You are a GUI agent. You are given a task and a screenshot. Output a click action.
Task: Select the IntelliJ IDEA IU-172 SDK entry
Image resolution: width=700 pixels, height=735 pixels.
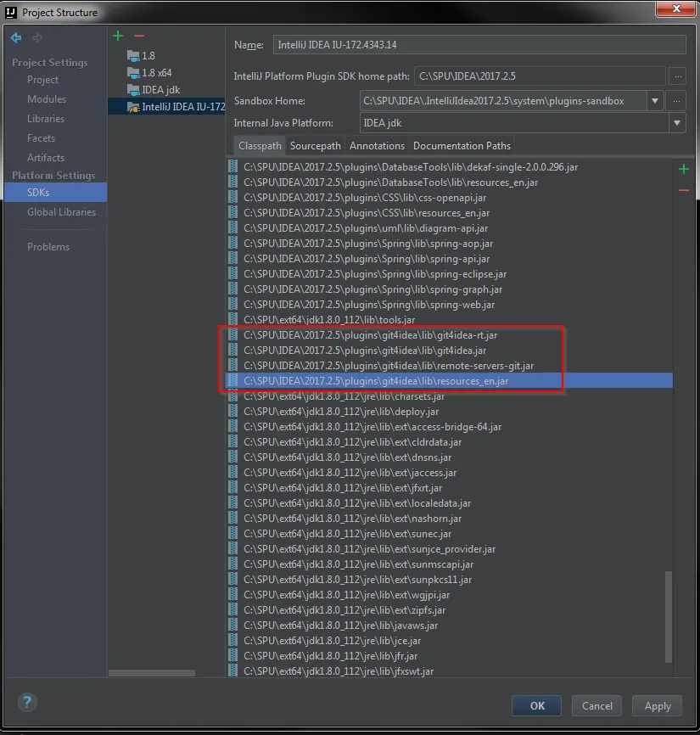166,106
